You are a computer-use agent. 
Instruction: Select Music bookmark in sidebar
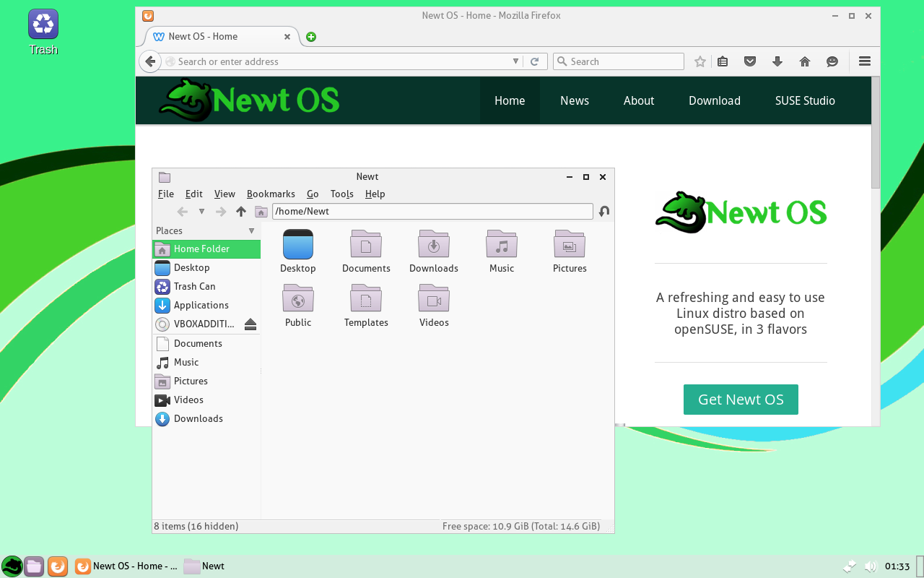(x=206, y=362)
